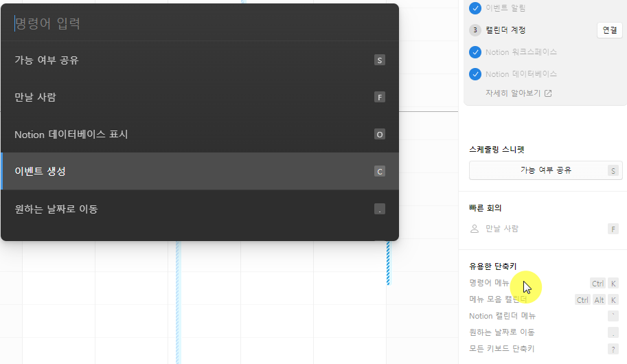Click the C shortcut badge in palette
627x364 pixels.
380,172
